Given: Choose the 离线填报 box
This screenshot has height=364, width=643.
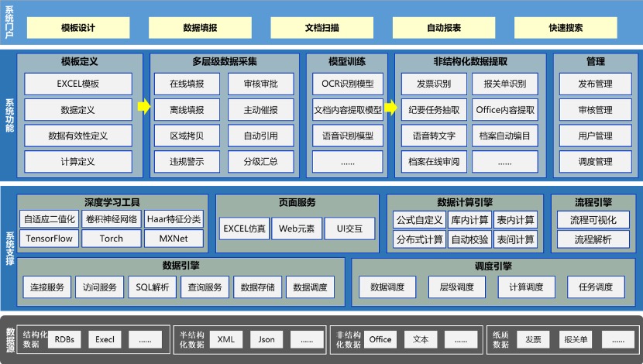Looking at the screenshot, I should click(187, 110).
